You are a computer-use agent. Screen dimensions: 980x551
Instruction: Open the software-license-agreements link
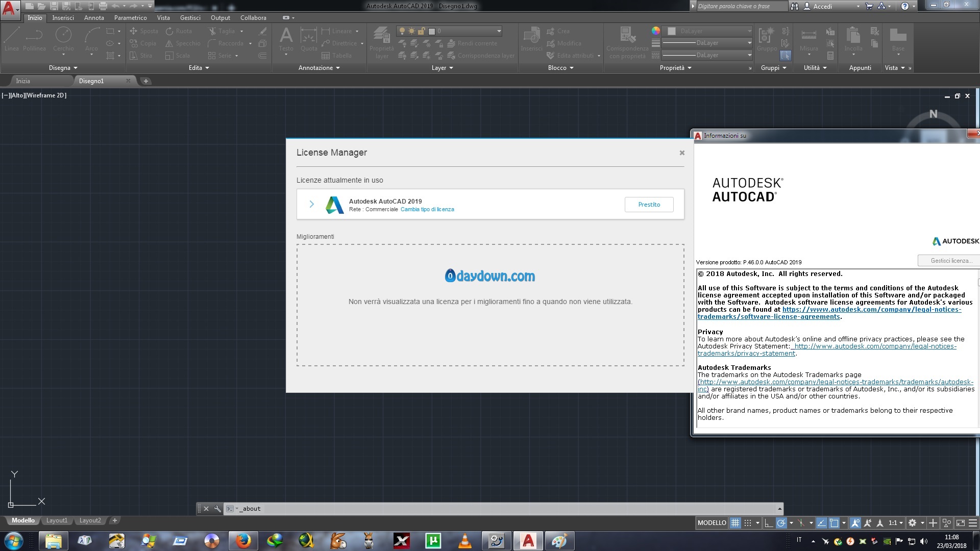tap(829, 313)
